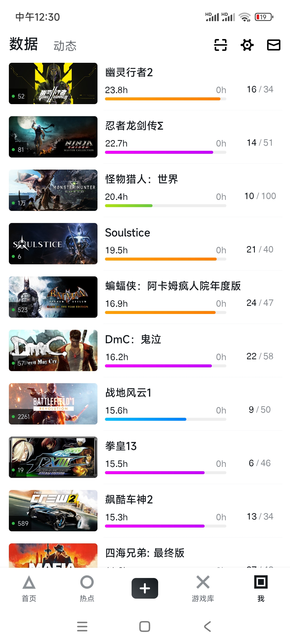Screen dimensions: 290x644
Task: Tap the plus add button
Action: (145, 588)
